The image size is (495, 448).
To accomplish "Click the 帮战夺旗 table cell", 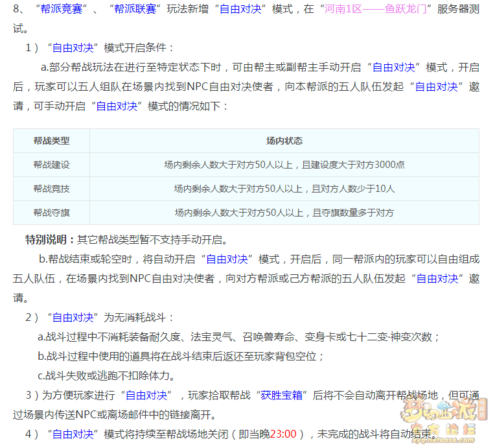I will click(x=52, y=213).
